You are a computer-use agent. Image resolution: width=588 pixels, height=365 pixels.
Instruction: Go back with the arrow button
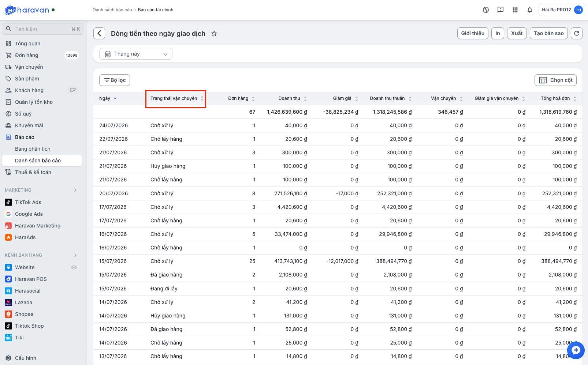pos(99,33)
